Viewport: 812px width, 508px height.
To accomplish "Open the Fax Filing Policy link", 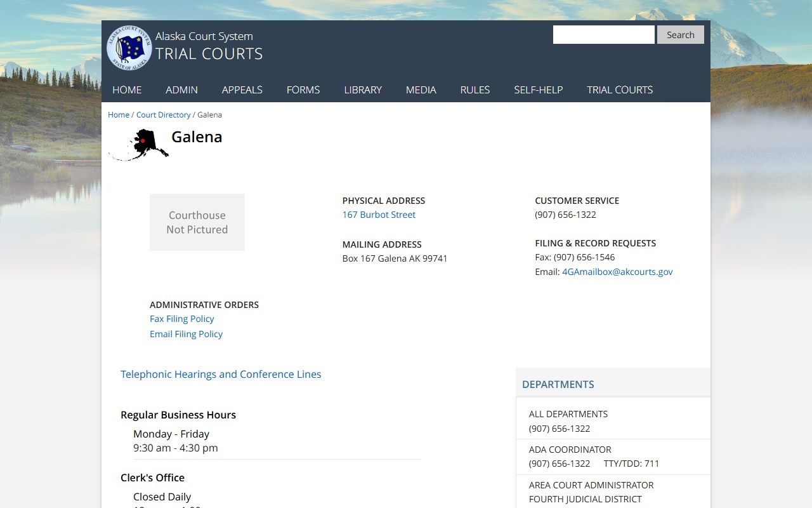I will [x=182, y=319].
